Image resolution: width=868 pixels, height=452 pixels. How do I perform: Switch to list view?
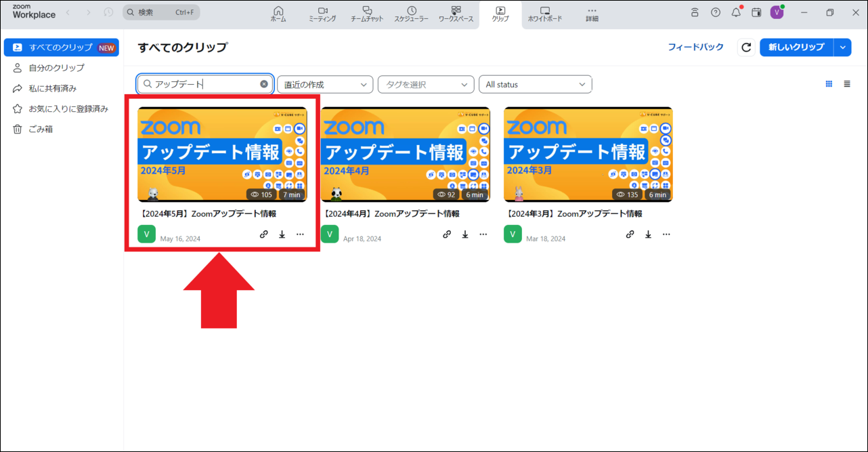847,84
